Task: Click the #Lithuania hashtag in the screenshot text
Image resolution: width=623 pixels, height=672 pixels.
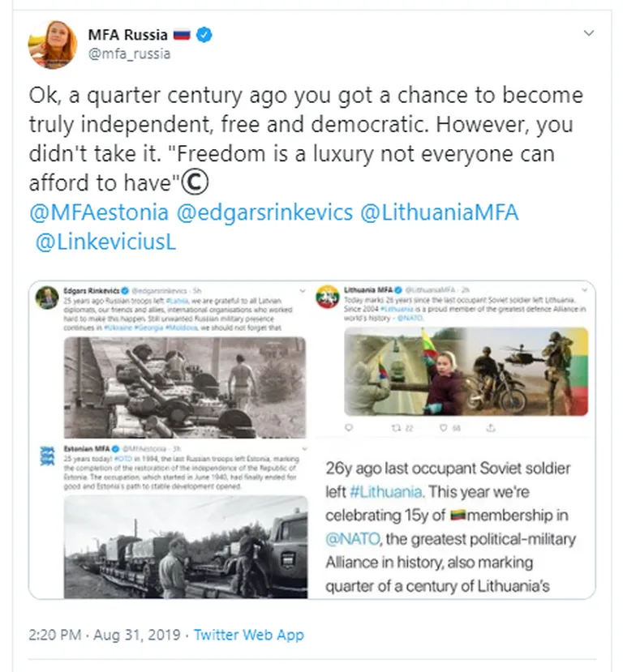Action: (386, 491)
